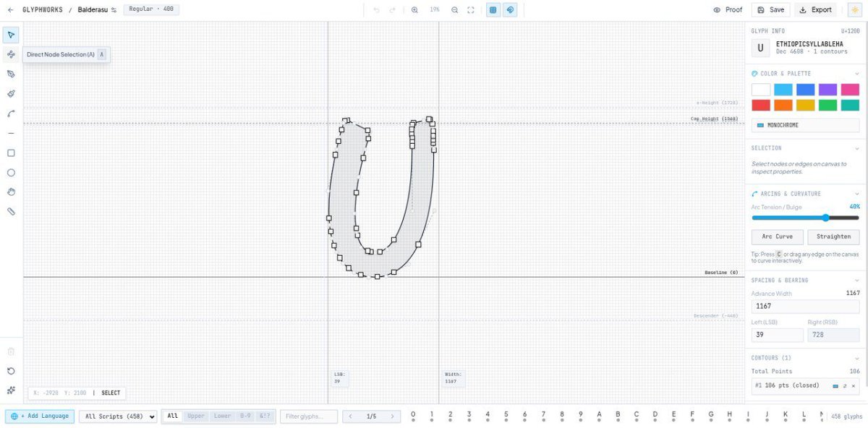
Task: Go to previous glyph page arrow
Action: pyautogui.click(x=351, y=416)
